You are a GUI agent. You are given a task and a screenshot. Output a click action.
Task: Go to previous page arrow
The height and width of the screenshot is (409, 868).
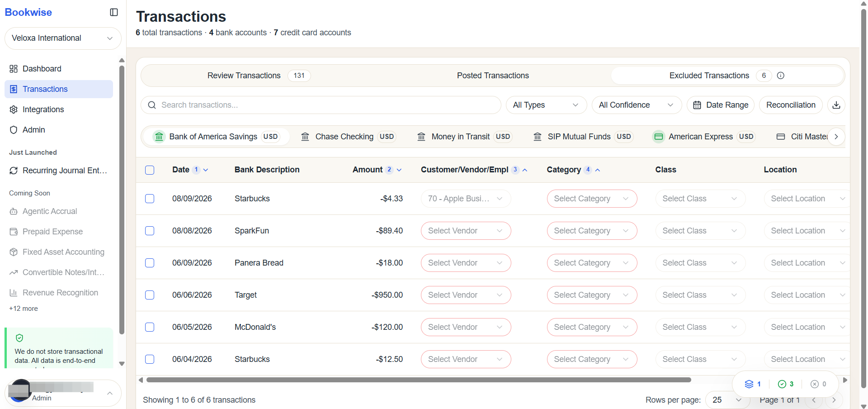pyautogui.click(x=814, y=400)
